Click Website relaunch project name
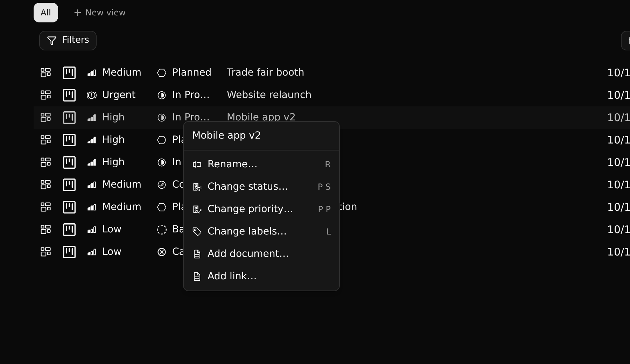 pos(269,95)
